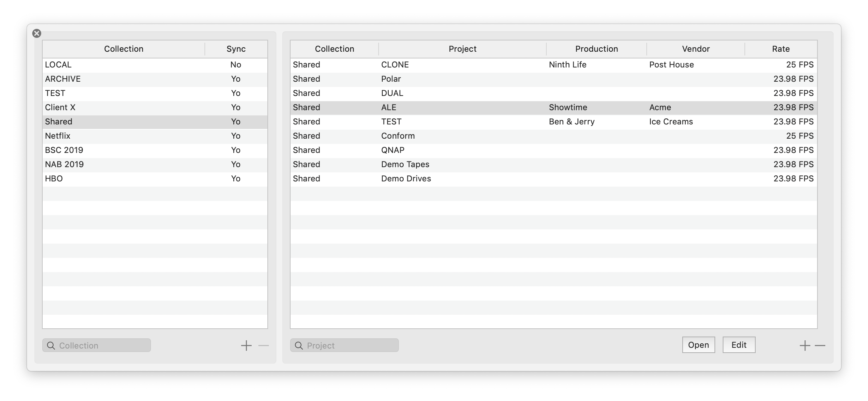Select the HBO collection
Image resolution: width=868 pixels, height=401 pixels.
[x=155, y=179]
